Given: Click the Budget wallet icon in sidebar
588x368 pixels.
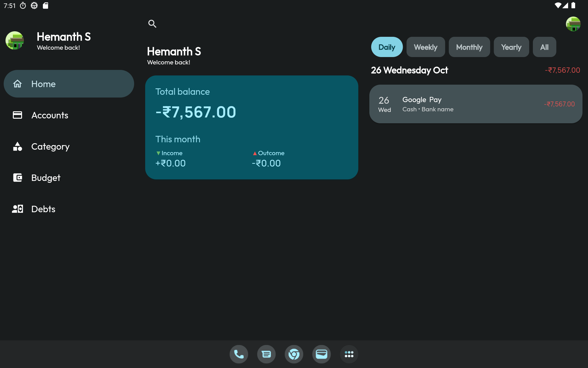Looking at the screenshot, I should click(17, 178).
